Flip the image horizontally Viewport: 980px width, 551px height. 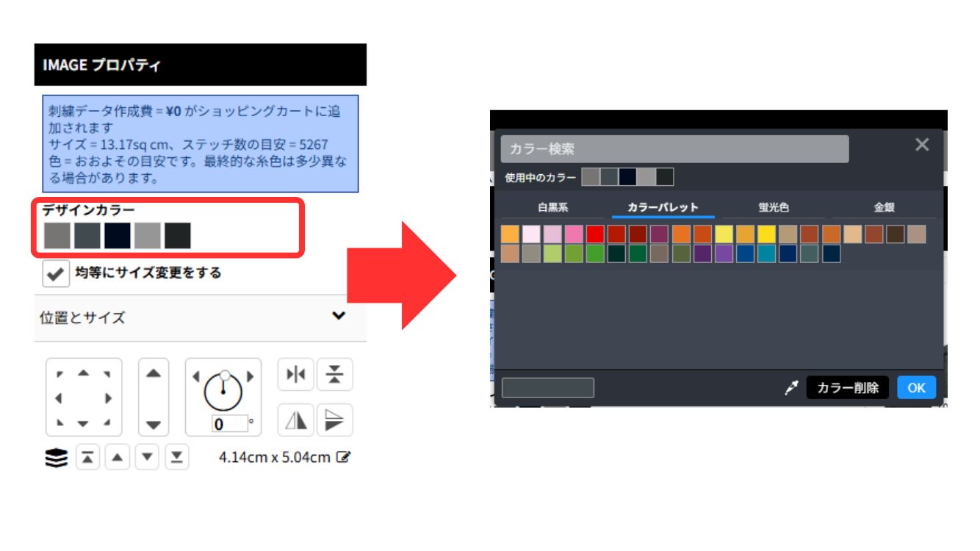[295, 420]
